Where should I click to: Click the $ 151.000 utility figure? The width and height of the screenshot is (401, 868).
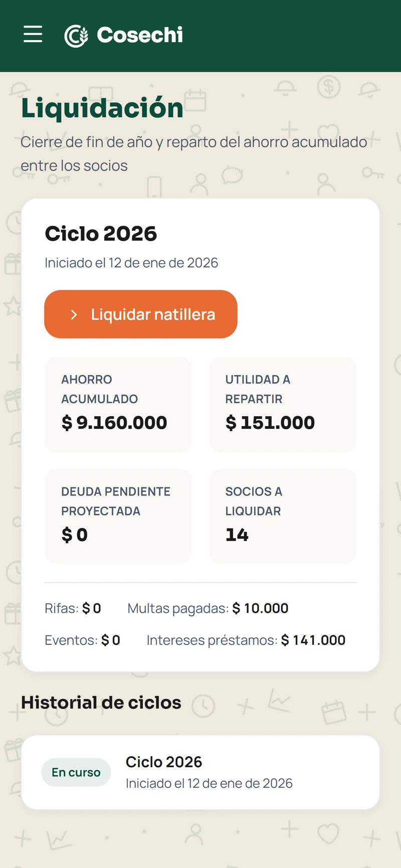coord(270,423)
